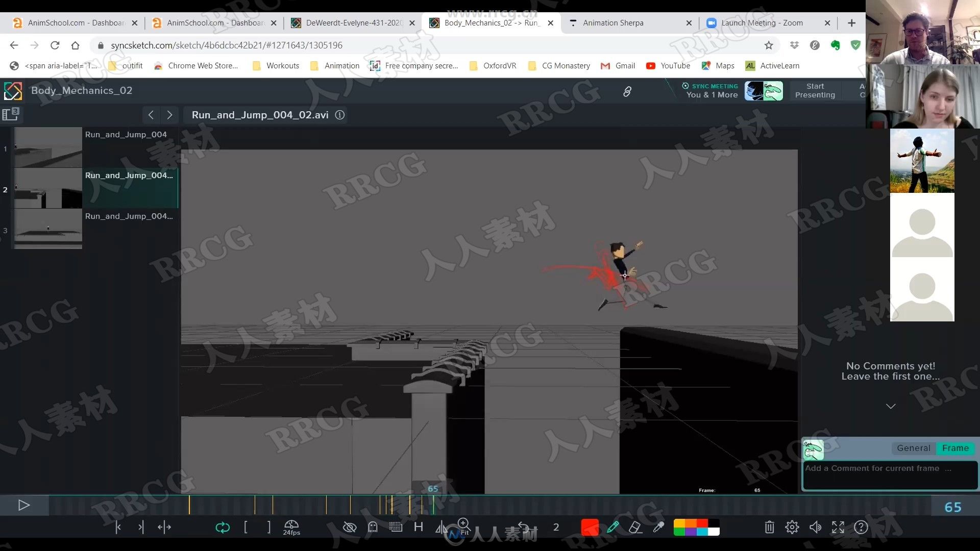Click the next clip navigation arrow
The width and height of the screenshot is (980, 551).
pyautogui.click(x=169, y=114)
